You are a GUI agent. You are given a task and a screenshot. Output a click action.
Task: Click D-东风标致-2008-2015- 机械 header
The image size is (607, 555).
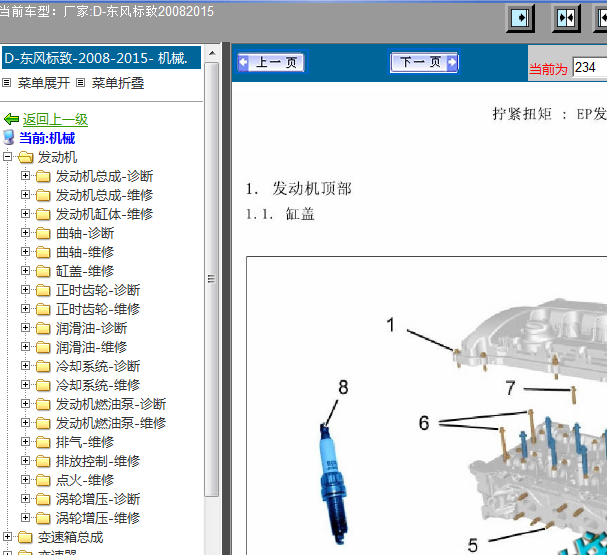pyautogui.click(x=101, y=58)
